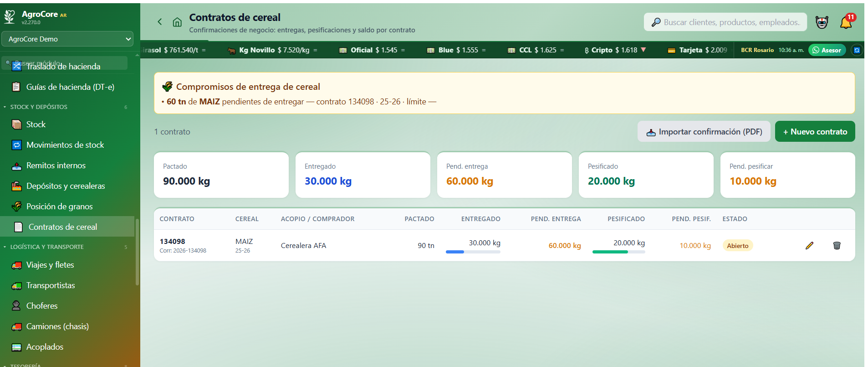868x367 pixels.
Task: Click the AgroCore logo icon
Action: coord(10,17)
